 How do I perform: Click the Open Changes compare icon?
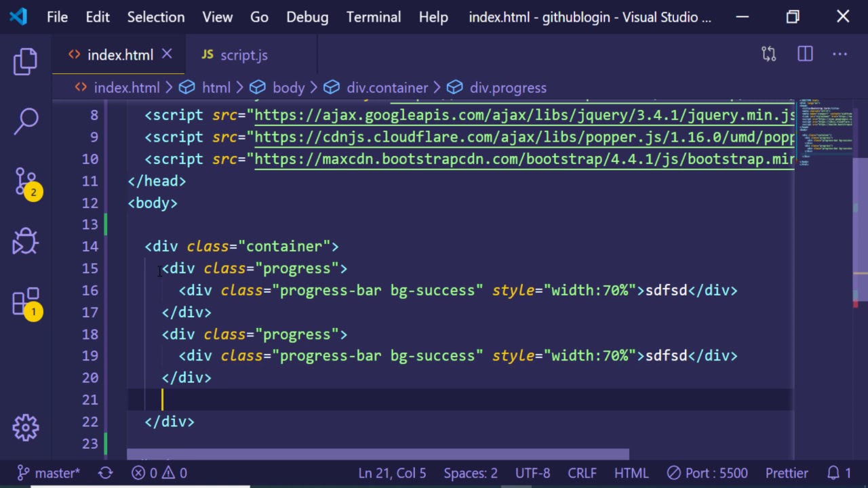tap(768, 54)
